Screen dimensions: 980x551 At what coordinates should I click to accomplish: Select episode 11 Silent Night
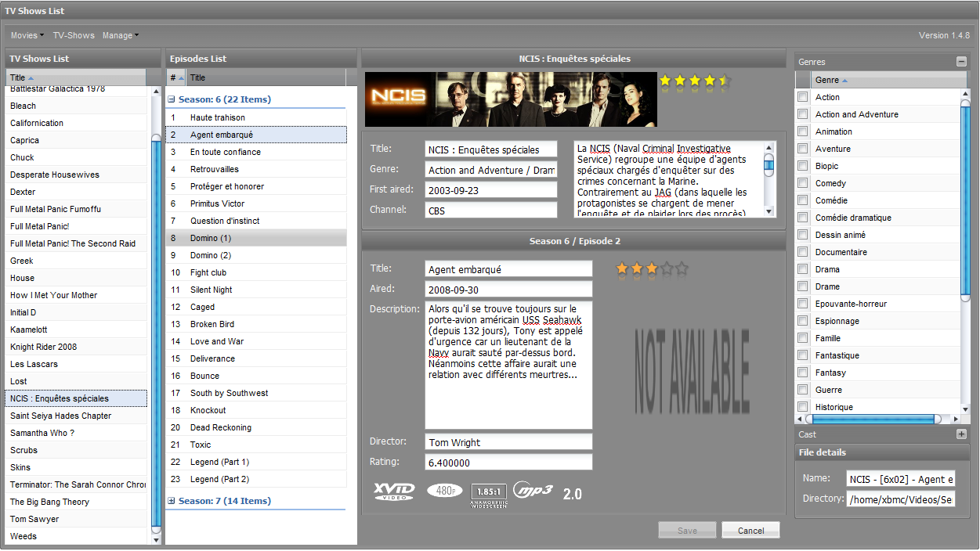click(256, 290)
